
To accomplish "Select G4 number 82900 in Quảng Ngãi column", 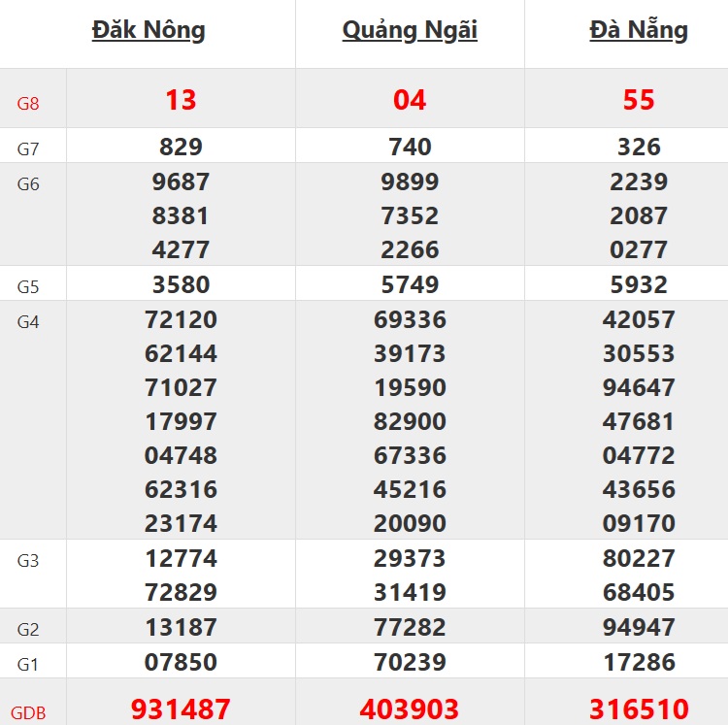I will pyautogui.click(x=410, y=421).
